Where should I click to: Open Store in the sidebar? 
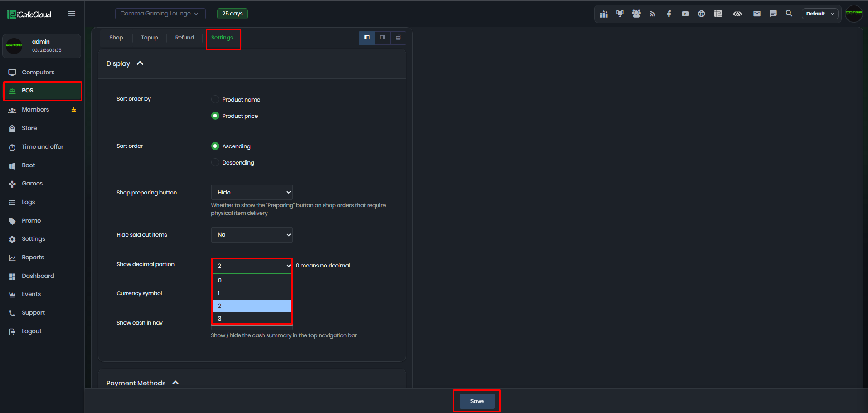42,128
